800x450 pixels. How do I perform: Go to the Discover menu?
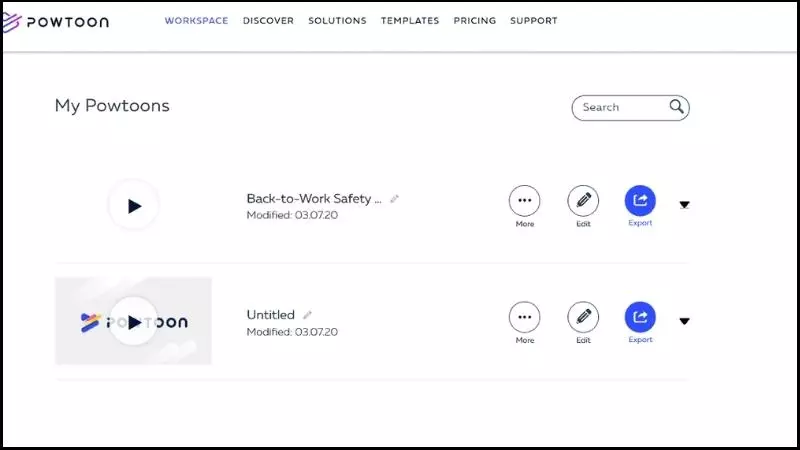coord(268,21)
